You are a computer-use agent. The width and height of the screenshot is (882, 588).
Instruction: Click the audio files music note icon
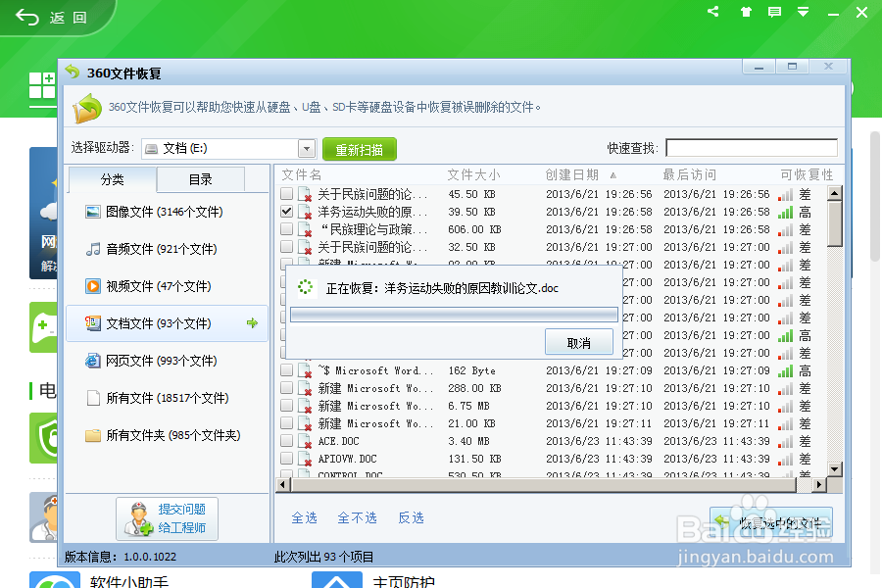tap(93, 249)
